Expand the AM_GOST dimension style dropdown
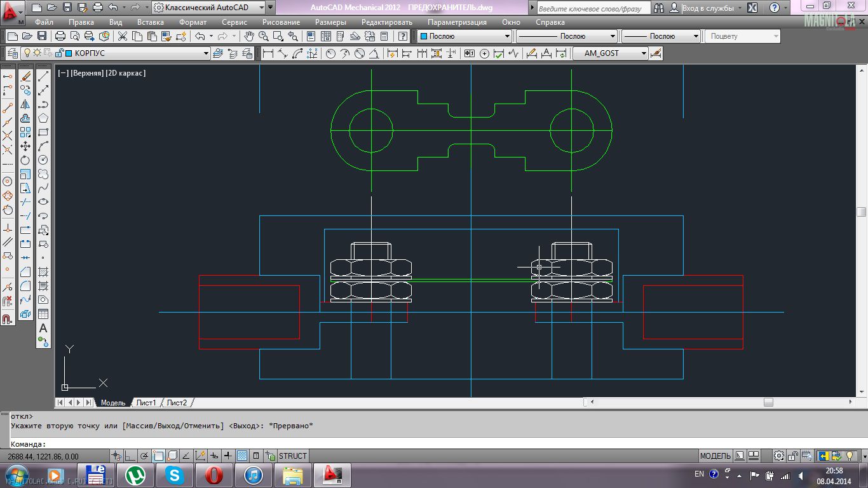 pyautogui.click(x=644, y=53)
